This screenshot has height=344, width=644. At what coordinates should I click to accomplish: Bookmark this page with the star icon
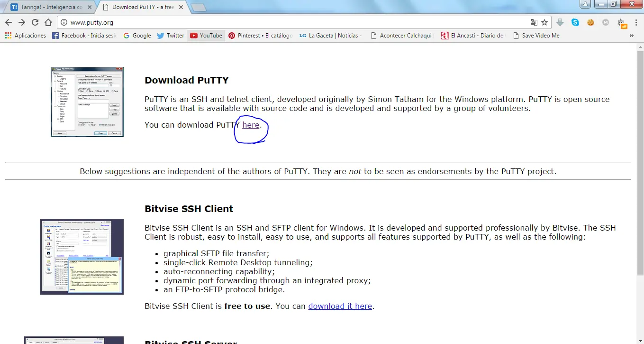coord(544,22)
